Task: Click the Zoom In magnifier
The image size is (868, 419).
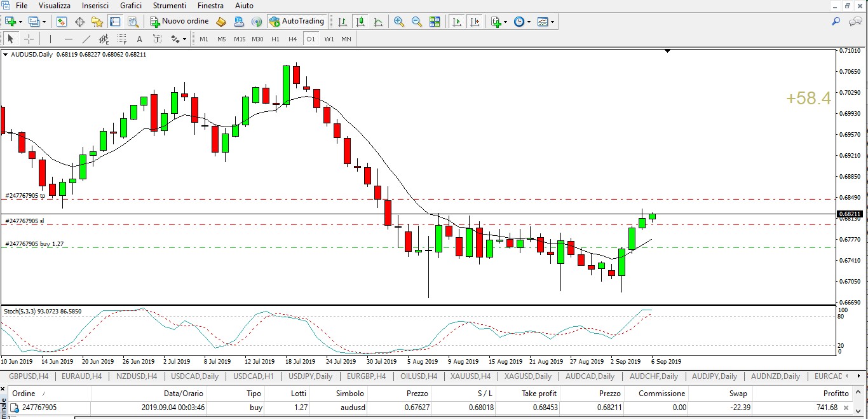Action: coord(399,22)
